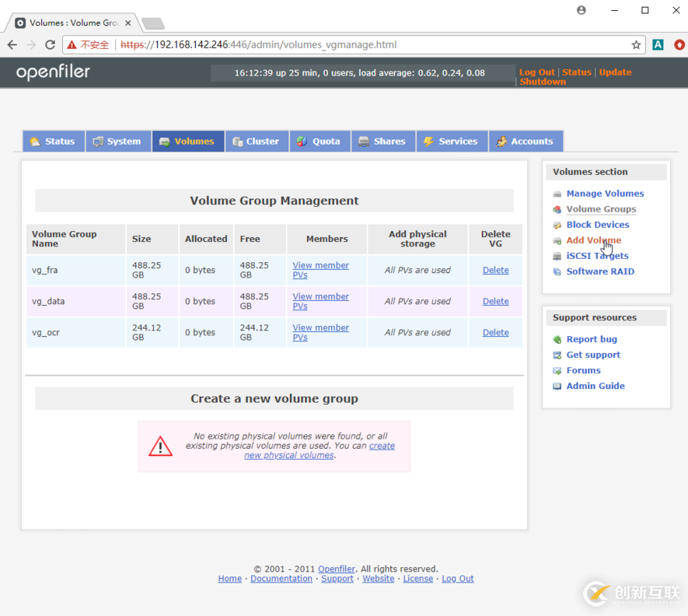
Task: Click the Add Volume link
Action: (x=593, y=240)
